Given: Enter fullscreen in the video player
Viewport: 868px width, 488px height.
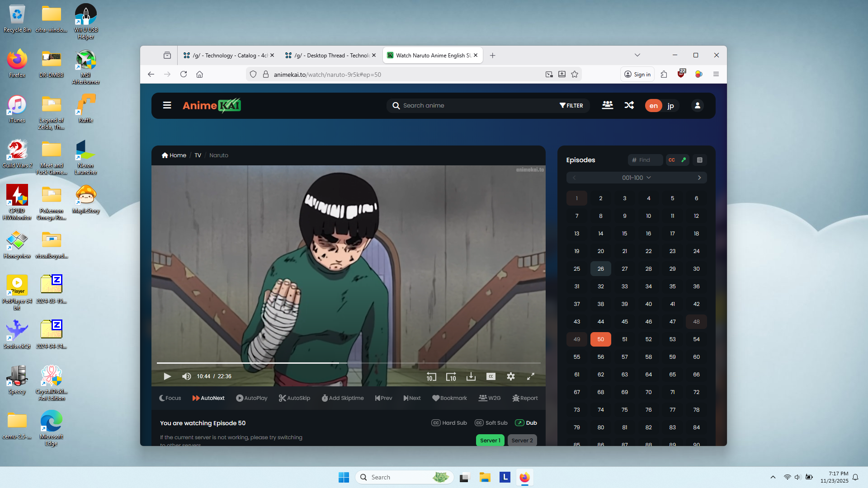Looking at the screenshot, I should coord(531,376).
